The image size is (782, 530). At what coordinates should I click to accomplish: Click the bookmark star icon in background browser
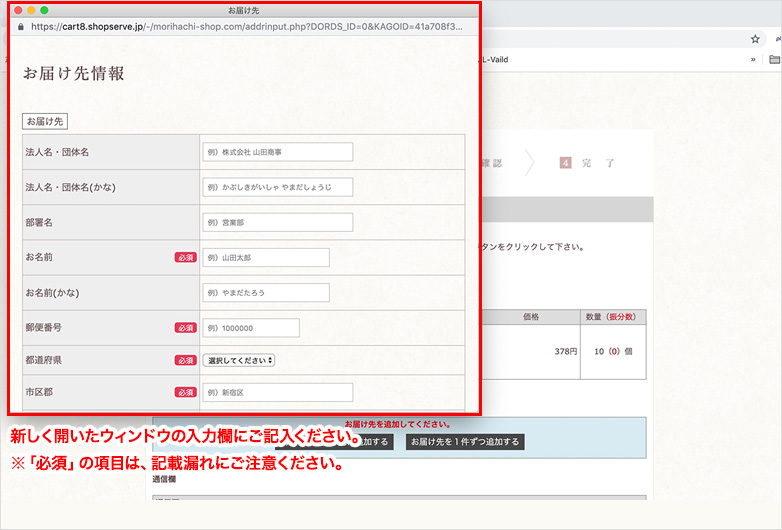[x=755, y=39]
